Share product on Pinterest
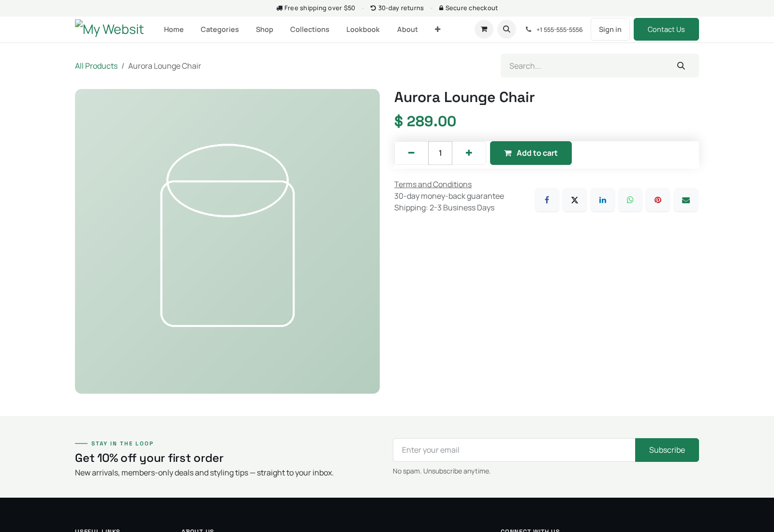 click(x=658, y=200)
